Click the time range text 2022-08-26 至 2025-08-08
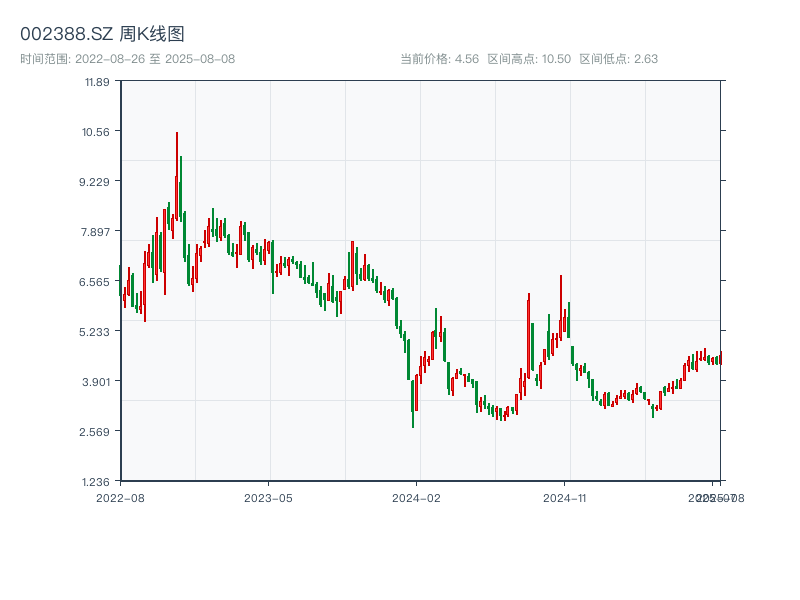 click(128, 59)
